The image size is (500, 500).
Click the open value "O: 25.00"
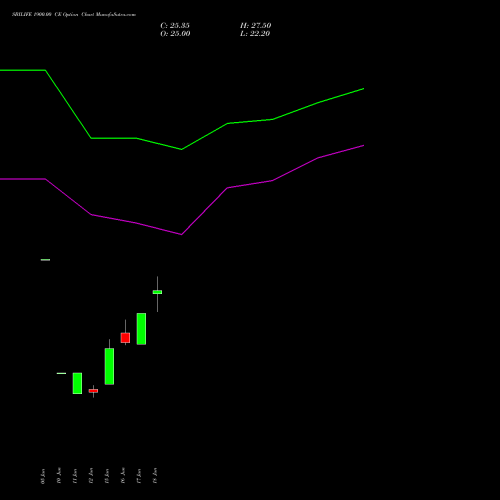pyautogui.click(x=175, y=34)
